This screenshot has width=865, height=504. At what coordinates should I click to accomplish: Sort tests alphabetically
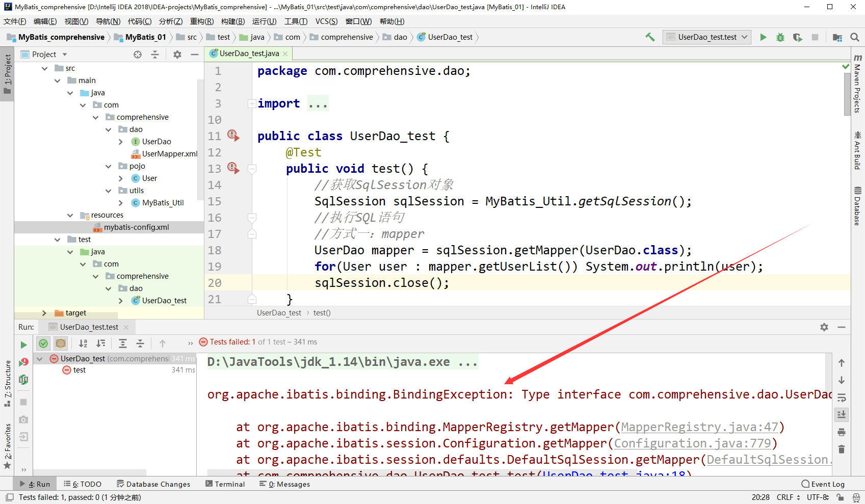click(83, 343)
